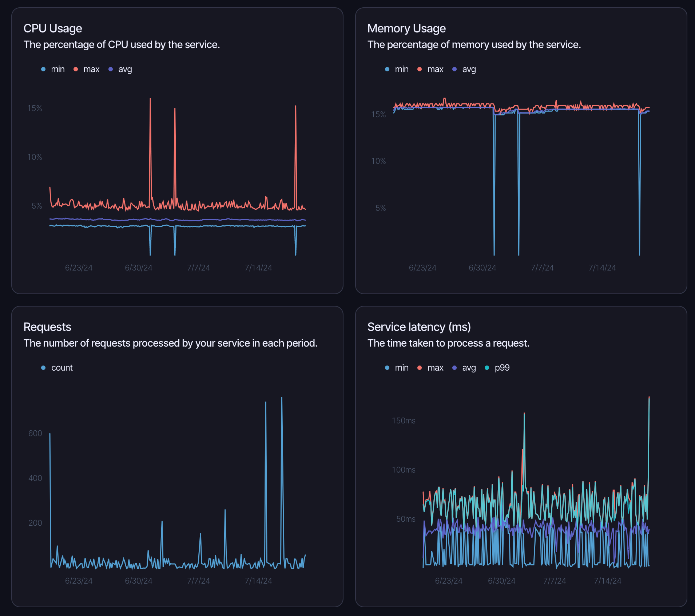Click the 7/7/24 axis label under CPU Usage
The height and width of the screenshot is (616, 695).
click(199, 267)
